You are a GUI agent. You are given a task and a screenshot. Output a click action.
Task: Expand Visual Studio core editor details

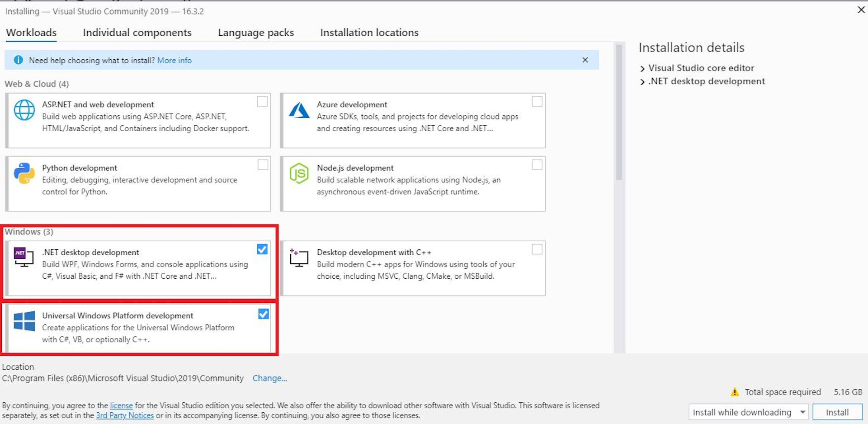pyautogui.click(x=643, y=68)
